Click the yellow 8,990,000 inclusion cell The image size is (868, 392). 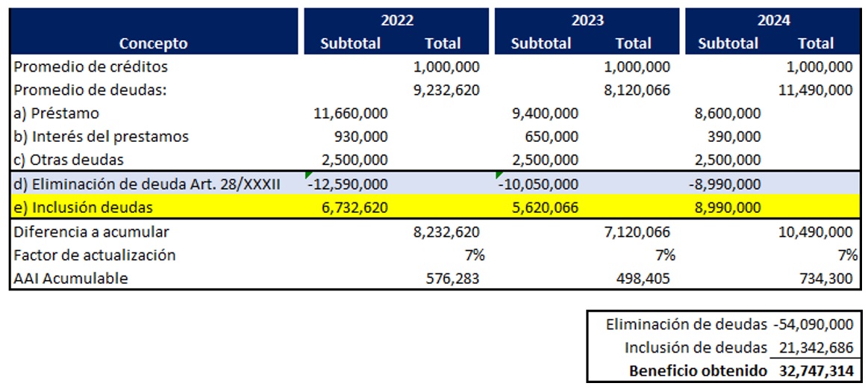click(728, 208)
